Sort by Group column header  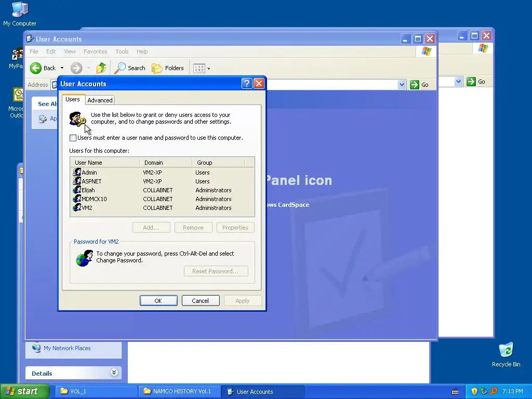point(218,163)
